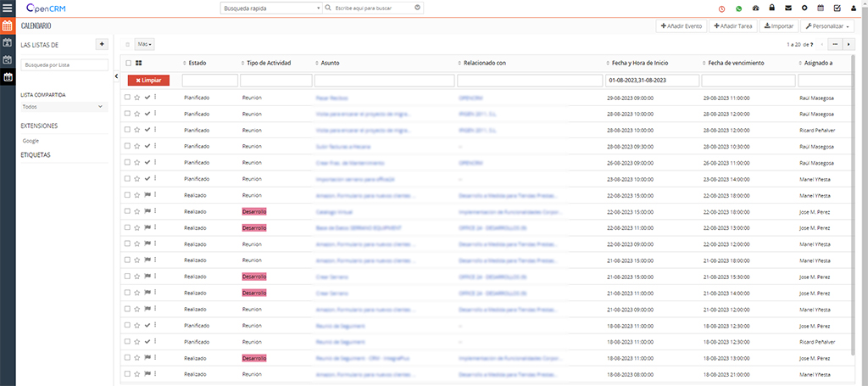Screen dimensions: 868x386
Task: Tick the checkbox on the first row
Action: pos(127,98)
